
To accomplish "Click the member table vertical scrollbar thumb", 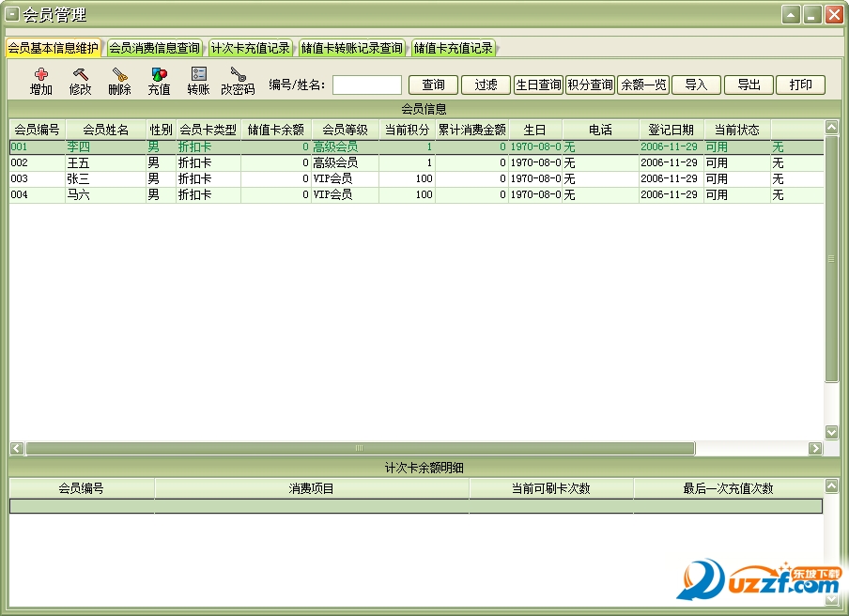I will [x=832, y=259].
